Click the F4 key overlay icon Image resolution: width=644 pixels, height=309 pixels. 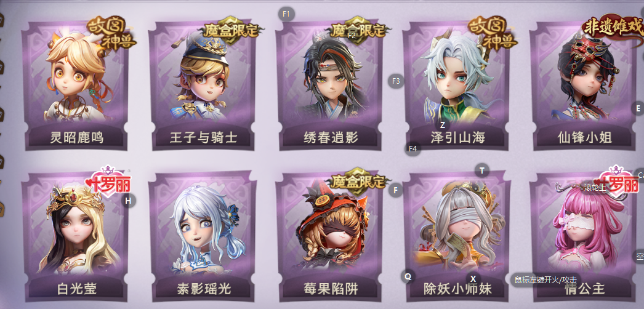(413, 148)
